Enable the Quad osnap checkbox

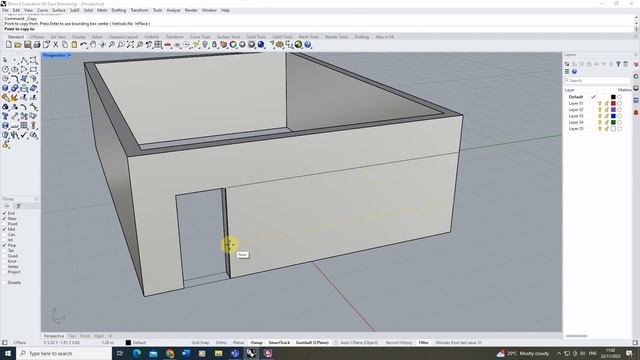click(4, 256)
